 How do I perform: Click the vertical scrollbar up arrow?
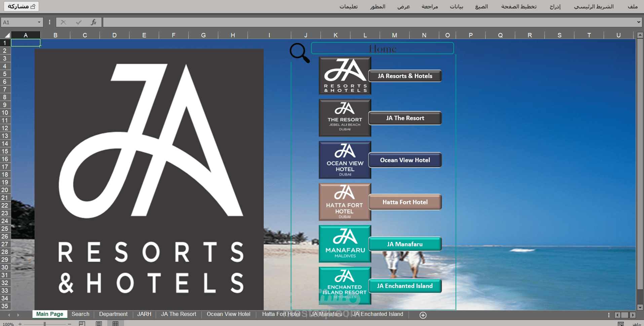click(640, 35)
